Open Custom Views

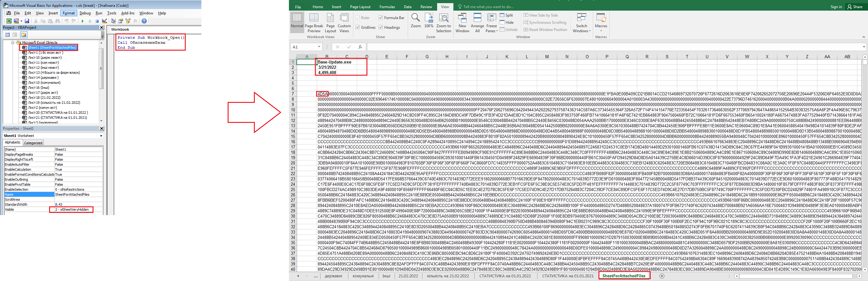pos(344,23)
